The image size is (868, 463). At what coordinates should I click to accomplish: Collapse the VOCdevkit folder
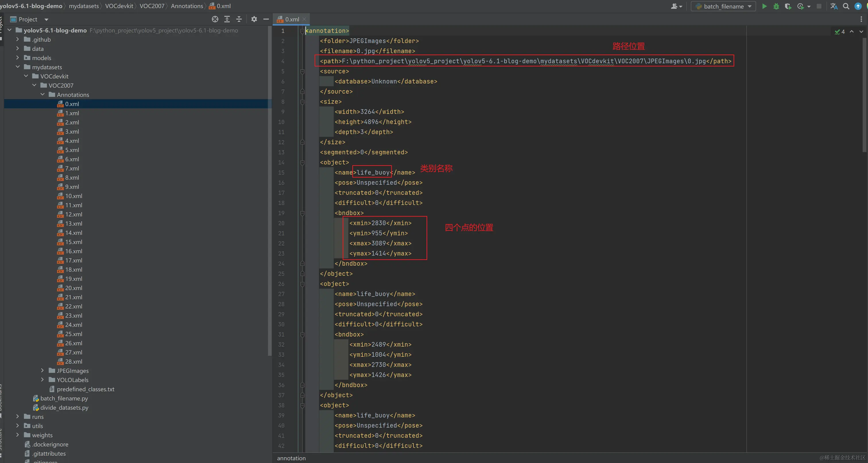[26, 76]
